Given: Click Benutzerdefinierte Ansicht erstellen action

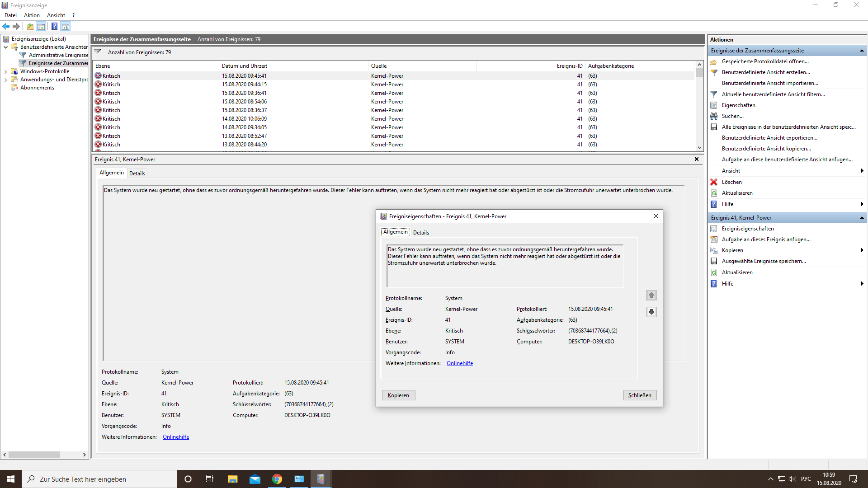Looking at the screenshot, I should [x=766, y=72].
